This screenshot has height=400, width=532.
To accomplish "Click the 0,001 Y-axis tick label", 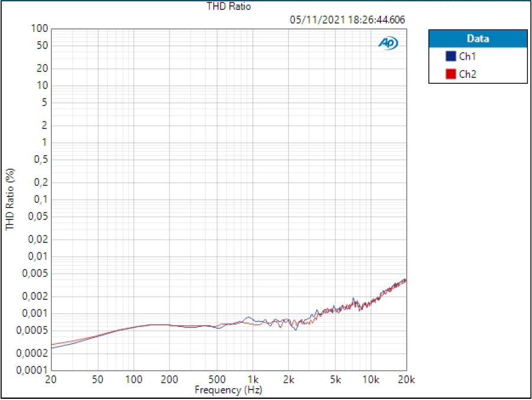I will (35, 313).
